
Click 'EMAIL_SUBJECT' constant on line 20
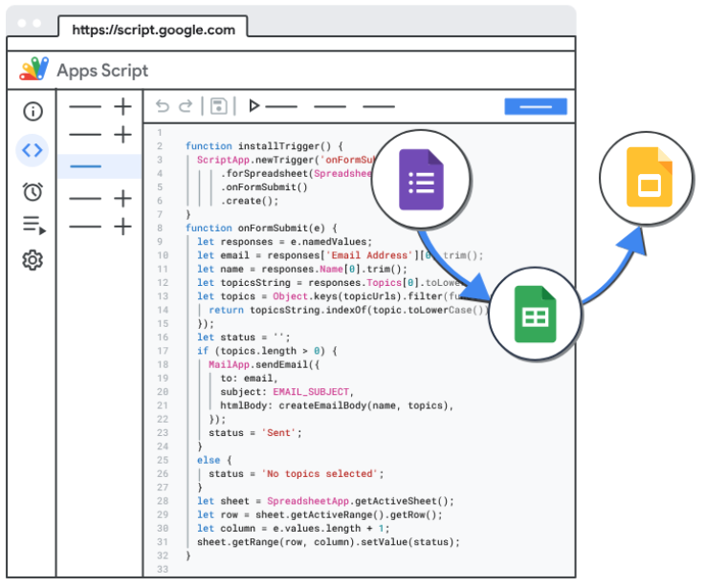311,392
